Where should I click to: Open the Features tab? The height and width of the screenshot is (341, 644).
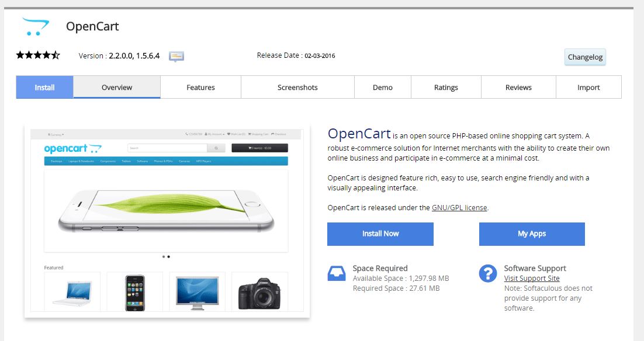pyautogui.click(x=200, y=87)
